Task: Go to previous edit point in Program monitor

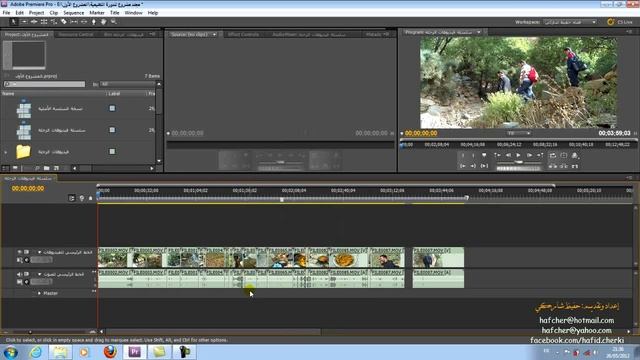Action: (x=497, y=156)
